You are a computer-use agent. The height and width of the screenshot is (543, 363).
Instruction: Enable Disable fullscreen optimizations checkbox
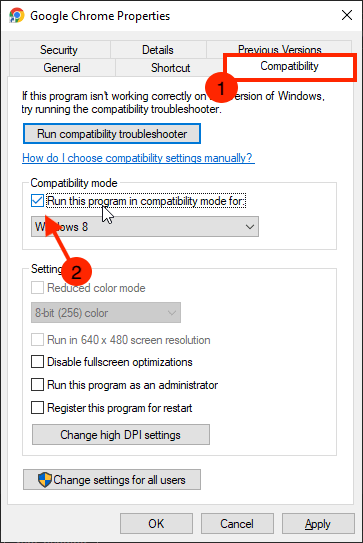[x=37, y=362]
